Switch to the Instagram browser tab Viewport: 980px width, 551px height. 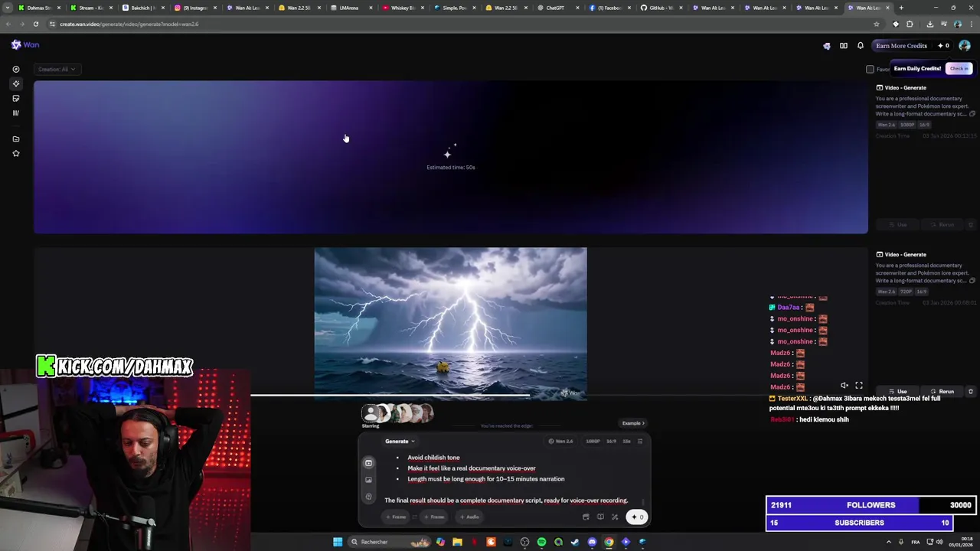pos(194,8)
